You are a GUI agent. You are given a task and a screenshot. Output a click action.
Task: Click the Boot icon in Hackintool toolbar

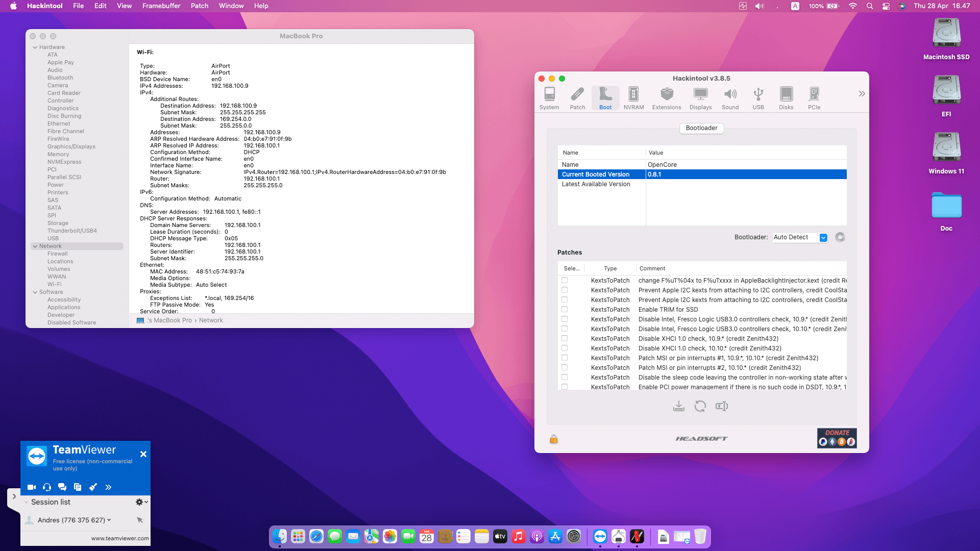(x=605, y=98)
